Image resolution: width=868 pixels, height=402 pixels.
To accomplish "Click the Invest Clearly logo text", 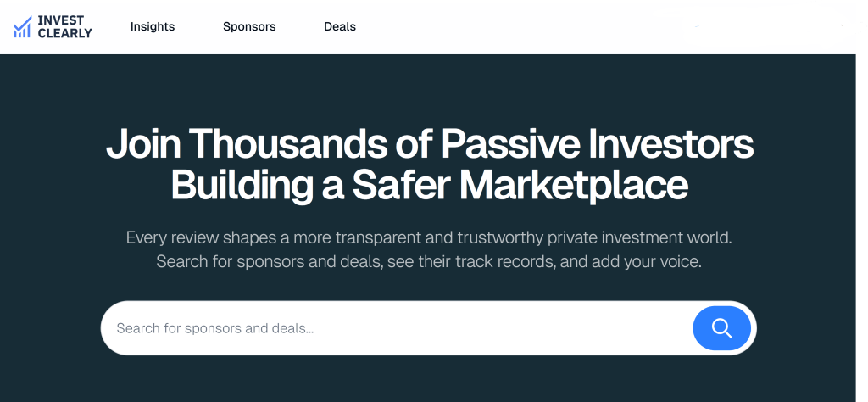I will (64, 26).
